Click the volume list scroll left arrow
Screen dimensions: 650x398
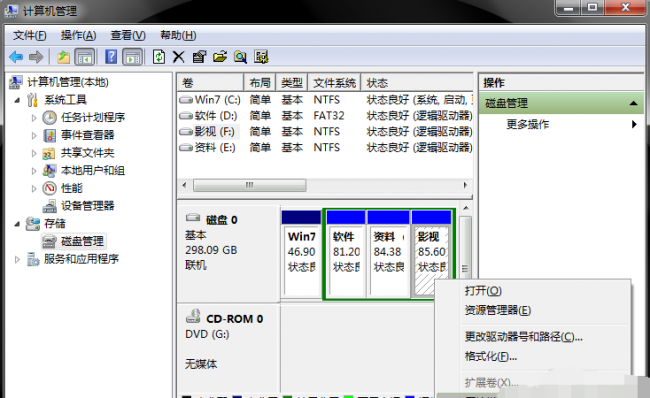pyautogui.click(x=184, y=185)
